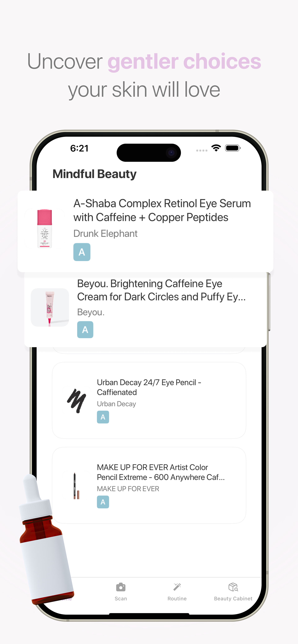Open Urban Decay 24/7 Eye Pencil product
The image size is (298, 644).
coord(149,387)
